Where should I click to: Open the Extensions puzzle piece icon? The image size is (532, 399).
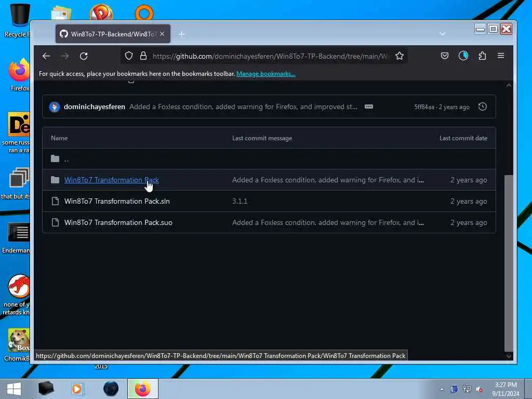[x=482, y=56]
